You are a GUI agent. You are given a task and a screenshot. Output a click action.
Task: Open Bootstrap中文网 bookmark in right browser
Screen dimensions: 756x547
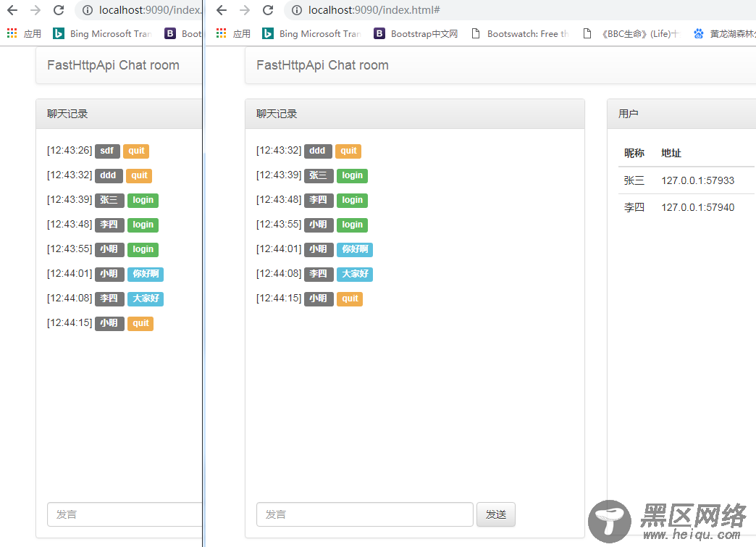[x=416, y=33]
